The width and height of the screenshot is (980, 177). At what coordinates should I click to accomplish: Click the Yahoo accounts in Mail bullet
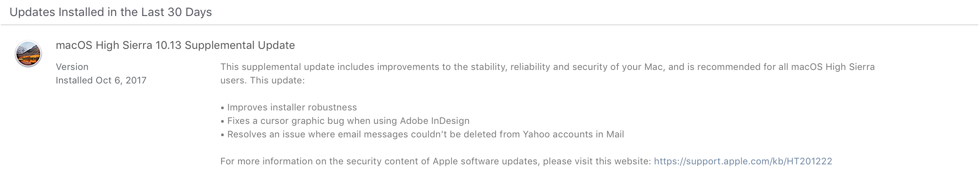pyautogui.click(x=422, y=134)
